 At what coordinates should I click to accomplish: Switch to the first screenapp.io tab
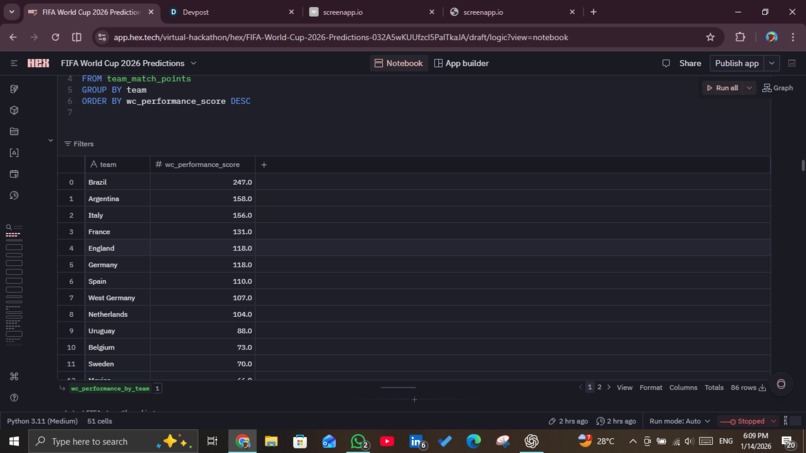371,12
